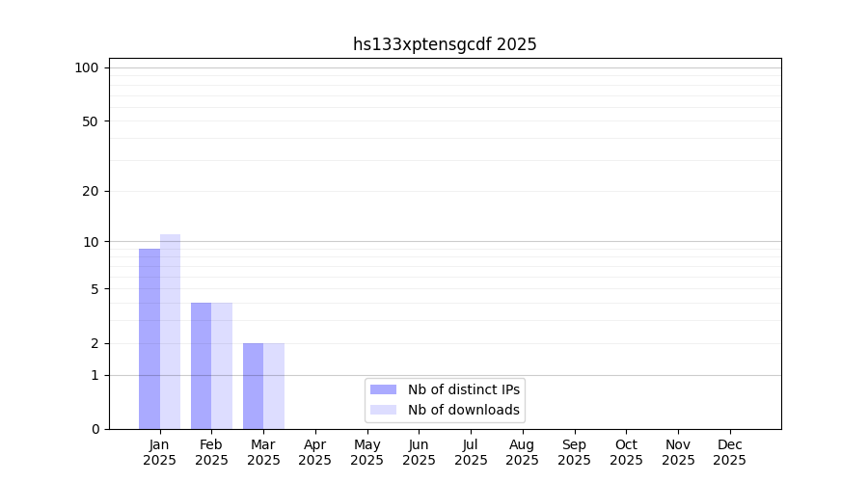Click the 100 y-axis tick label

pos(87,67)
